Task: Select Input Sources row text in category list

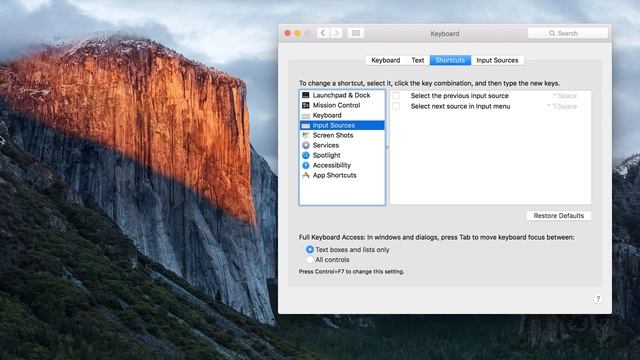Action: click(x=333, y=125)
